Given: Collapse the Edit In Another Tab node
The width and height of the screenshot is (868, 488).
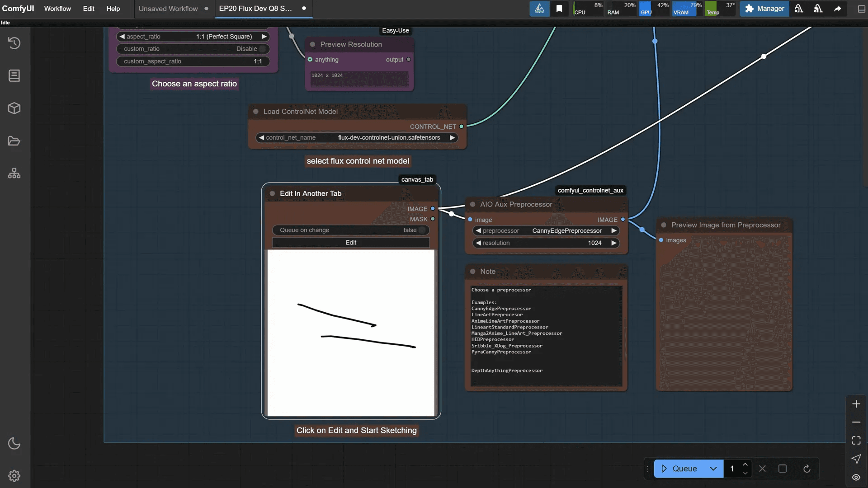Looking at the screenshot, I should point(272,193).
